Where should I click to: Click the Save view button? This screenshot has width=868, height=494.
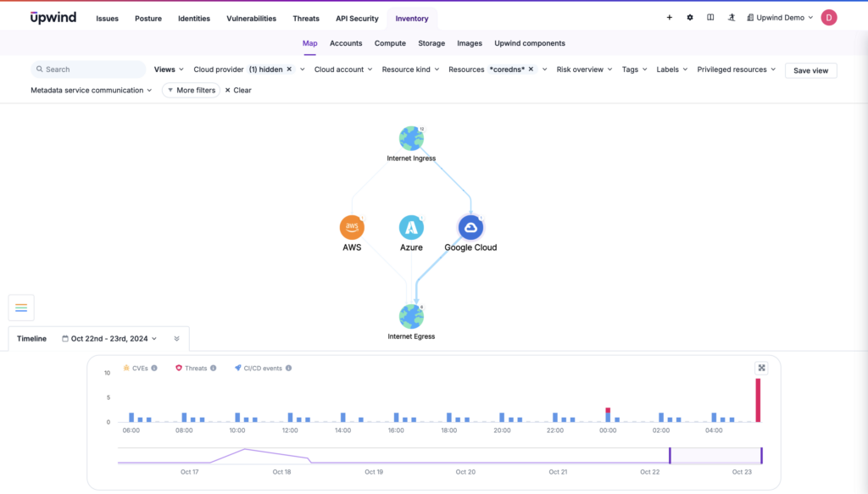pos(810,70)
